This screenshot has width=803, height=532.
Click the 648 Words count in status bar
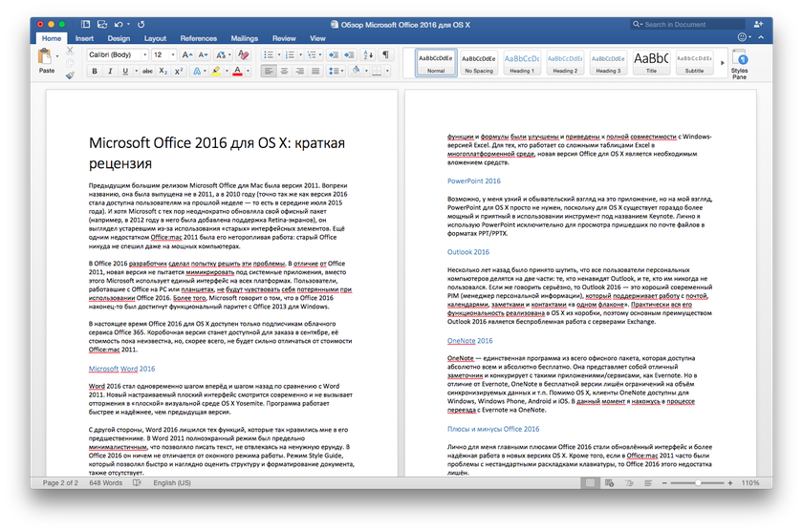click(106, 483)
